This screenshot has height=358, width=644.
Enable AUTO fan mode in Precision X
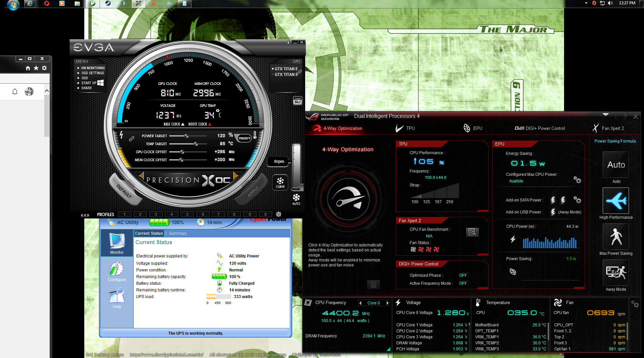tap(296, 199)
